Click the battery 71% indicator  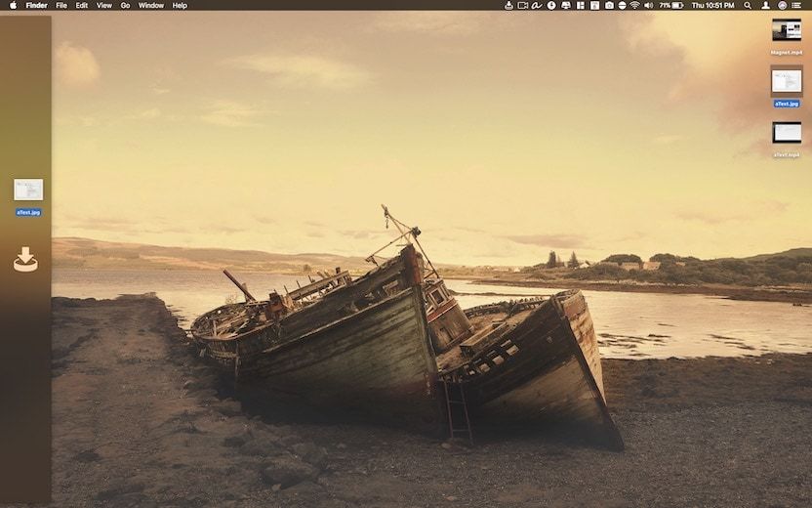pyautogui.click(x=671, y=5)
